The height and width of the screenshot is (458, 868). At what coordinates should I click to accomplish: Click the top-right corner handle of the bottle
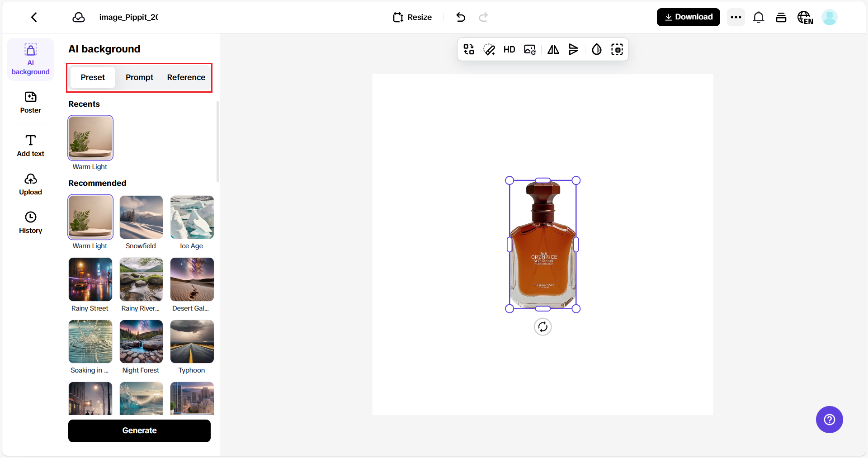(x=576, y=180)
